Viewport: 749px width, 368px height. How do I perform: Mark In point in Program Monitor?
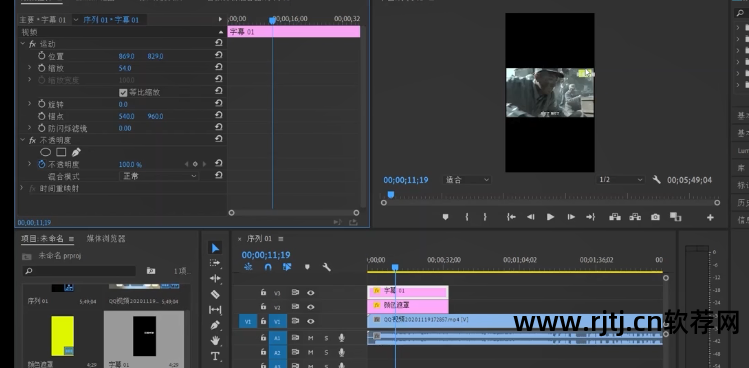(467, 217)
